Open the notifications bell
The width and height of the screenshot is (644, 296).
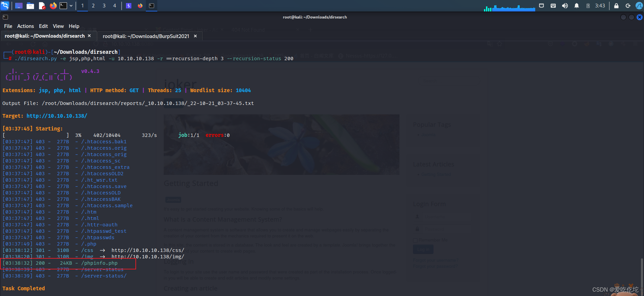[x=577, y=6]
